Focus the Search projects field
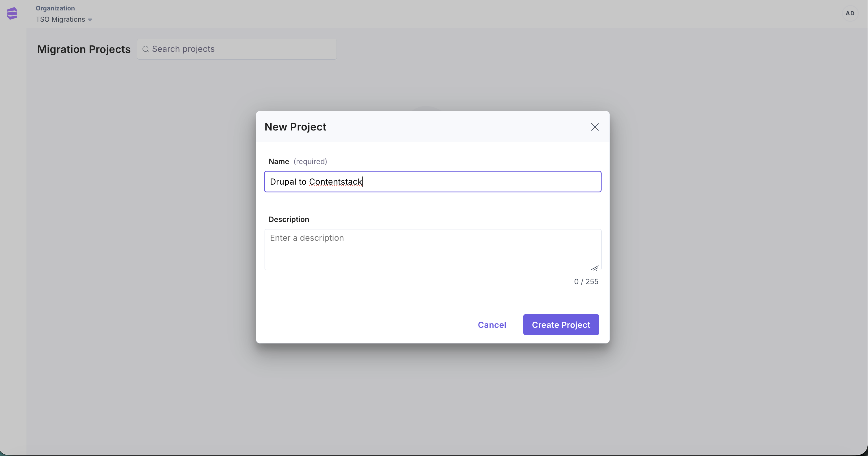This screenshot has height=456, width=868. [237, 49]
